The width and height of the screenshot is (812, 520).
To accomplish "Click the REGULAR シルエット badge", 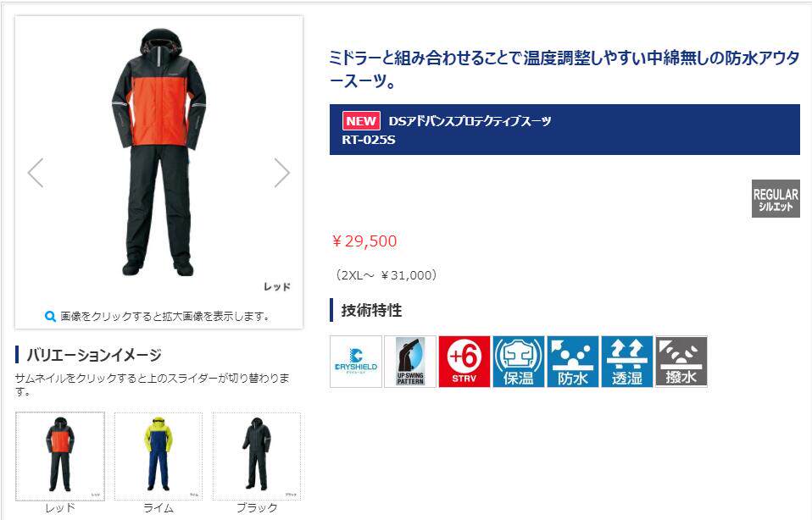I will pyautogui.click(x=776, y=199).
